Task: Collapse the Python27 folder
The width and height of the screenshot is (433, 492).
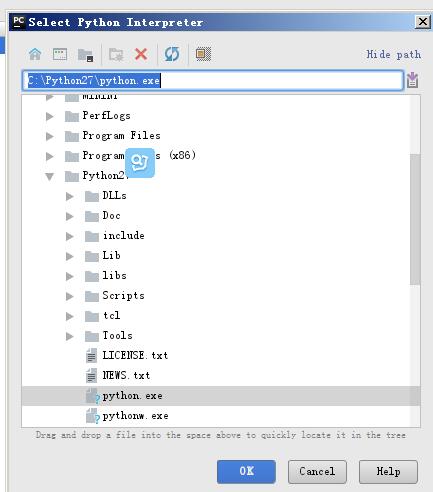Action: (50, 176)
